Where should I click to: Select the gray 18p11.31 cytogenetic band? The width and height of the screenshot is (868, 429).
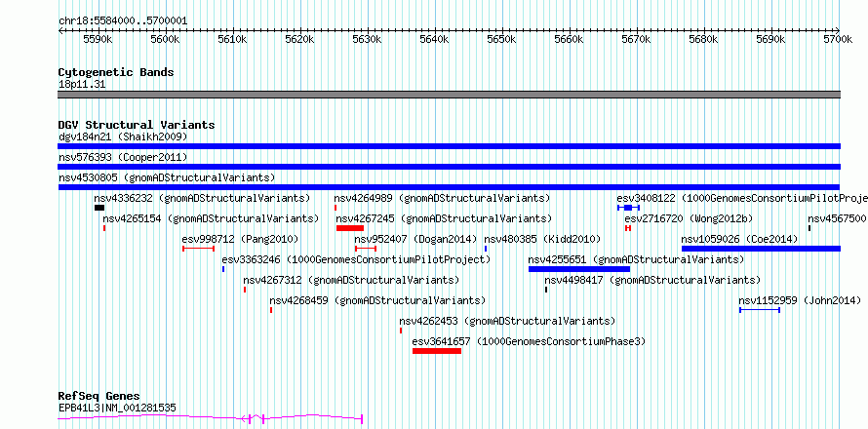coord(450,95)
